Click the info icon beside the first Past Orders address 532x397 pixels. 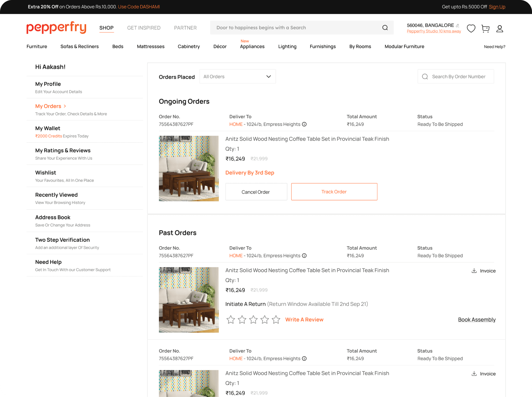304,255
